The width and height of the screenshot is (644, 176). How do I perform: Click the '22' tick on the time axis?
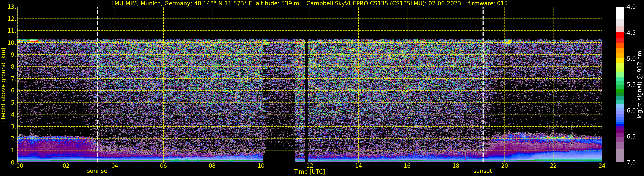click(553, 166)
